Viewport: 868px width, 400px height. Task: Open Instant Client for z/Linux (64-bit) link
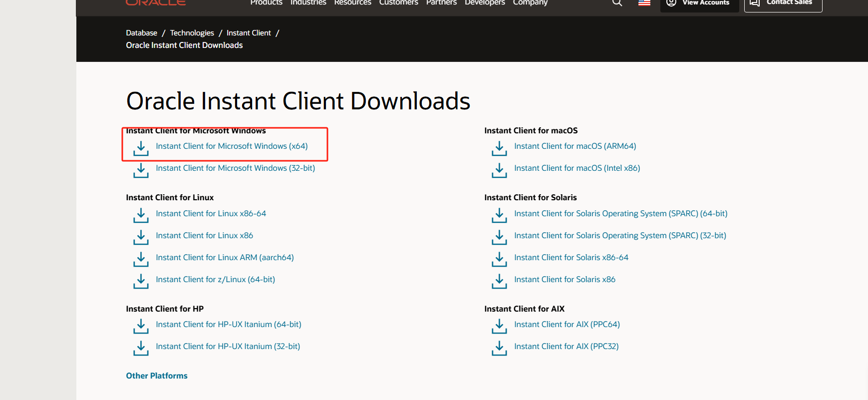point(216,280)
